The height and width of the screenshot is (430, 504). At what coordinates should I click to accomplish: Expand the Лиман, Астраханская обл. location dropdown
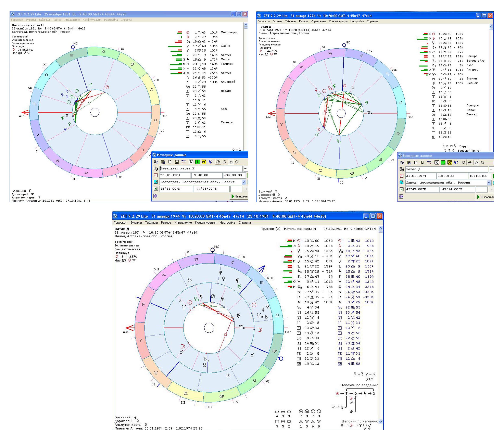click(489, 183)
